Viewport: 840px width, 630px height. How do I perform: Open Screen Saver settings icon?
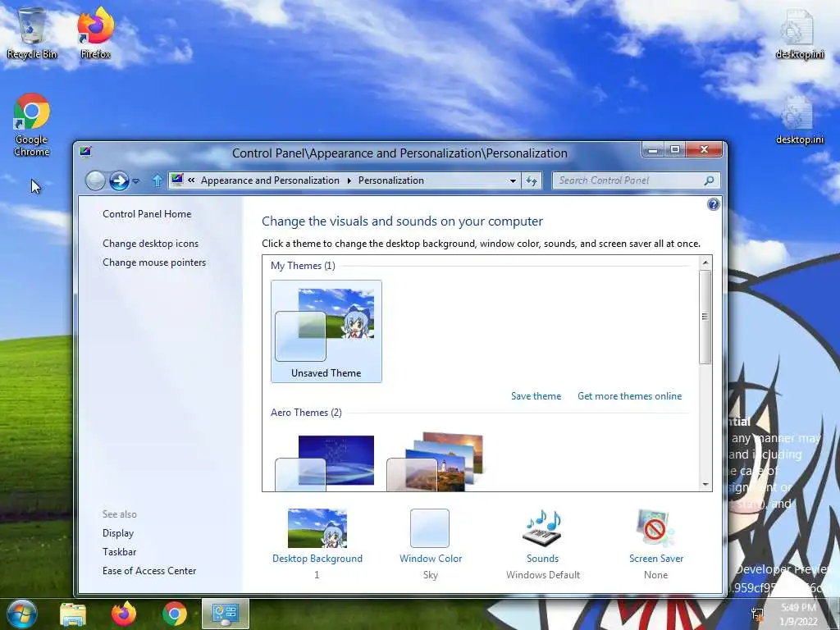pos(655,528)
